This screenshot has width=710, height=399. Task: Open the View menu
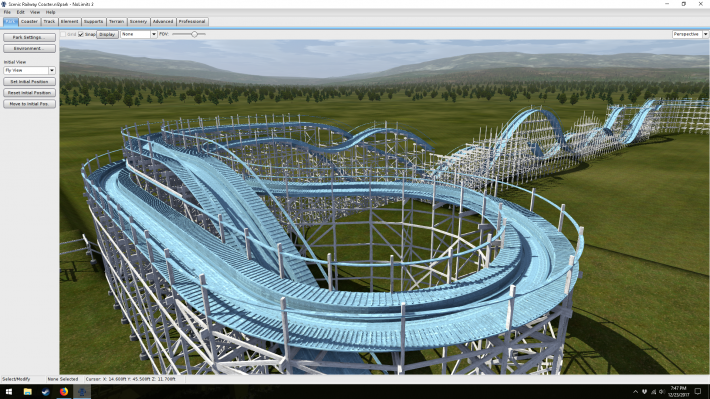(x=35, y=12)
